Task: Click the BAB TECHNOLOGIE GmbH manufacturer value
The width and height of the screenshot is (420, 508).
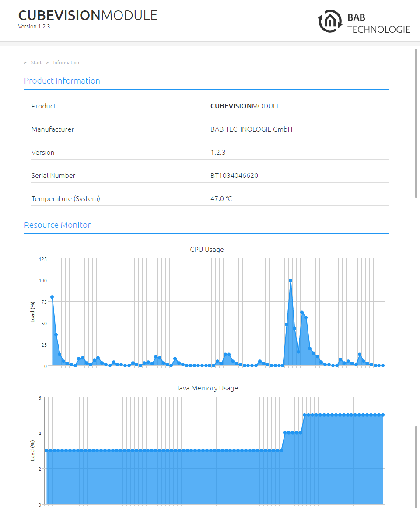Action: pyautogui.click(x=252, y=129)
